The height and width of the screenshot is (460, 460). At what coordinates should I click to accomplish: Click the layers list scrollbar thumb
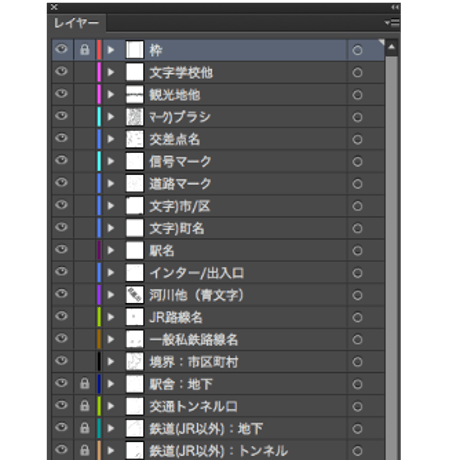pyautogui.click(x=392, y=258)
